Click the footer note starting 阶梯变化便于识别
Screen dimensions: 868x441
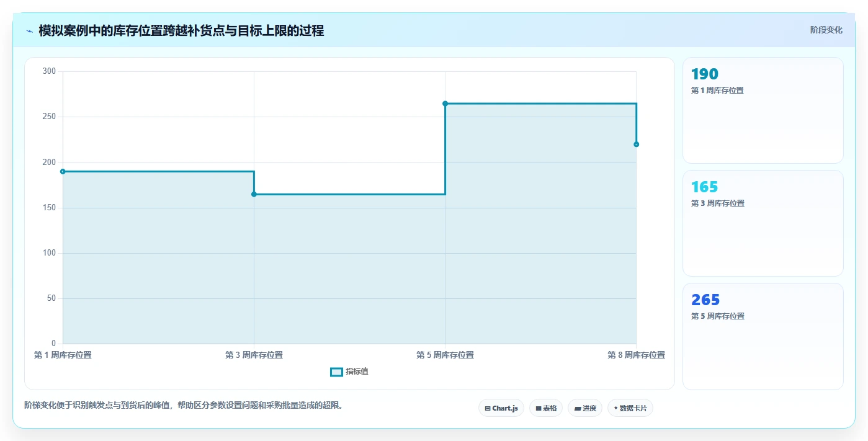click(x=184, y=405)
